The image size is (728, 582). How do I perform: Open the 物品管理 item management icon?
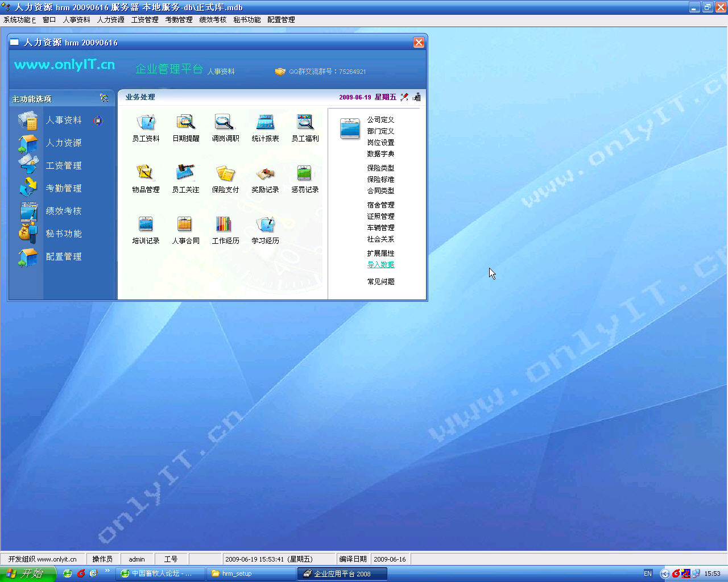tap(146, 173)
